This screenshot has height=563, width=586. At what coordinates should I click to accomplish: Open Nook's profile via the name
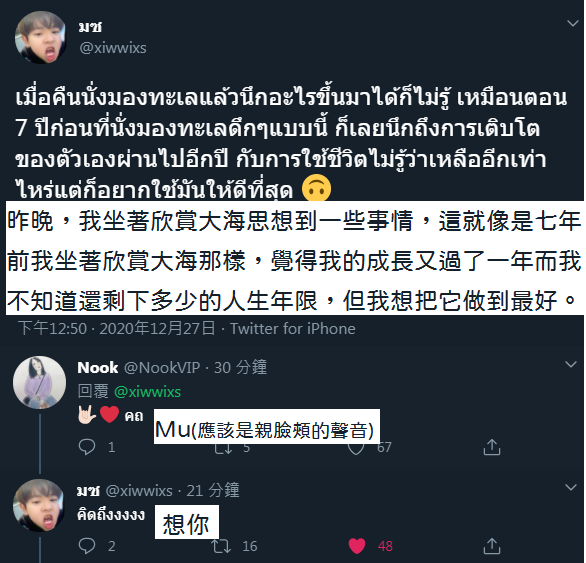click(x=98, y=367)
